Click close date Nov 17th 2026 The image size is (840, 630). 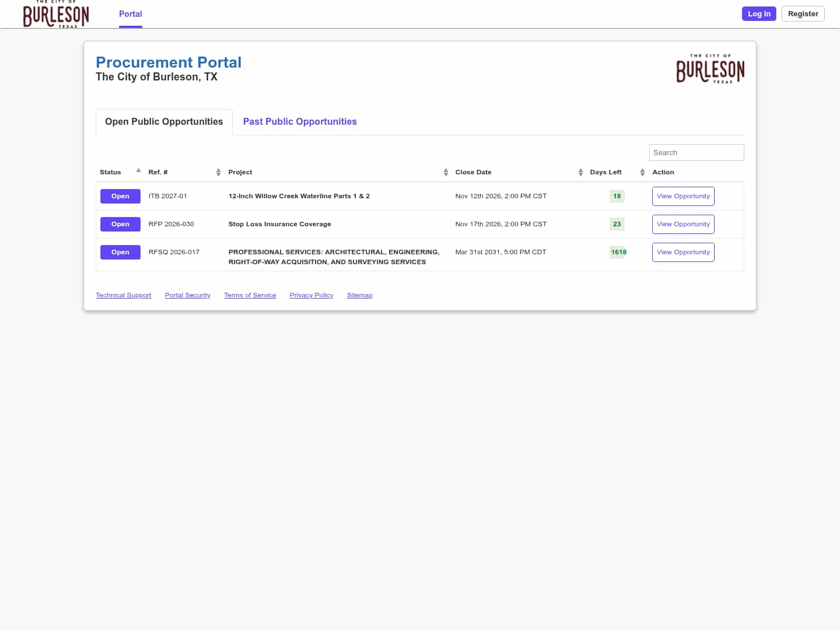501,224
